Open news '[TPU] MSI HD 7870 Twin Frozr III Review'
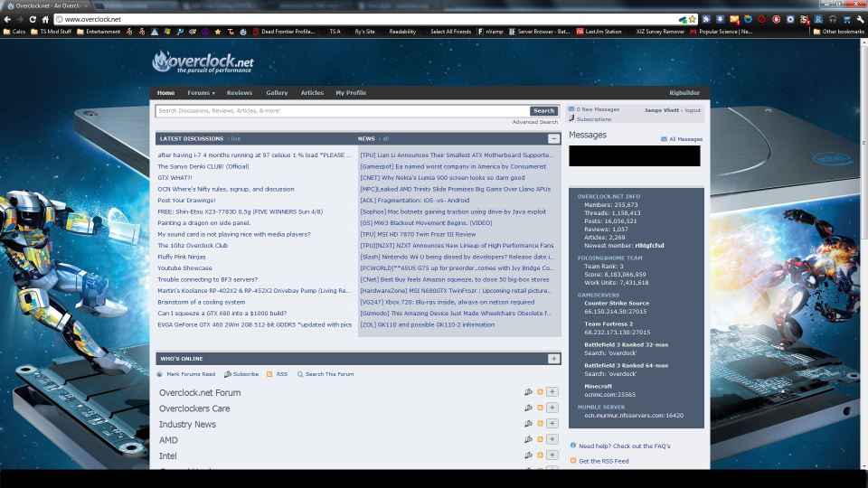Image resolution: width=868 pixels, height=488 pixels. [418, 234]
